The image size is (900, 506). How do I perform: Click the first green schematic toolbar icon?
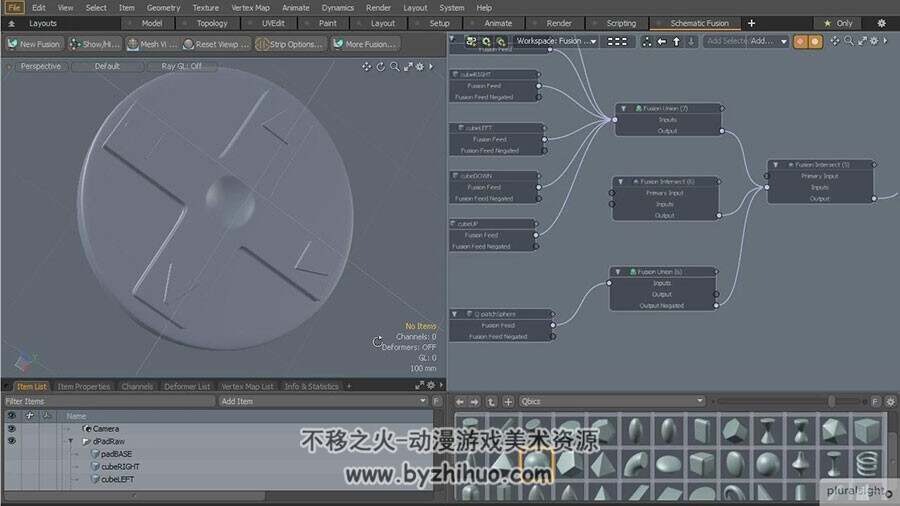pyautogui.click(x=471, y=41)
